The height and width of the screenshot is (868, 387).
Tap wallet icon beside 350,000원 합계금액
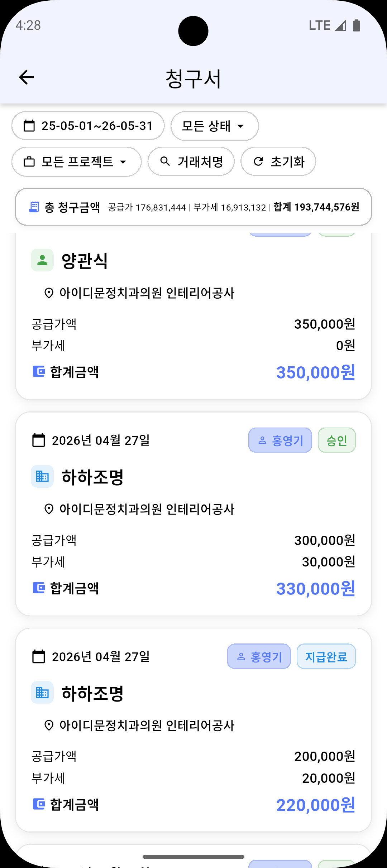coord(39,372)
